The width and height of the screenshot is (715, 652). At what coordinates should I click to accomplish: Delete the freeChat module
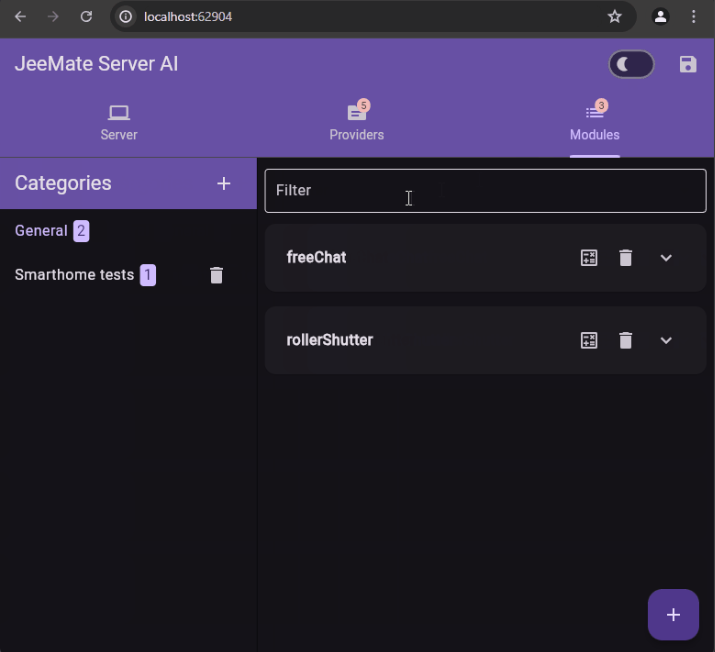coord(626,258)
